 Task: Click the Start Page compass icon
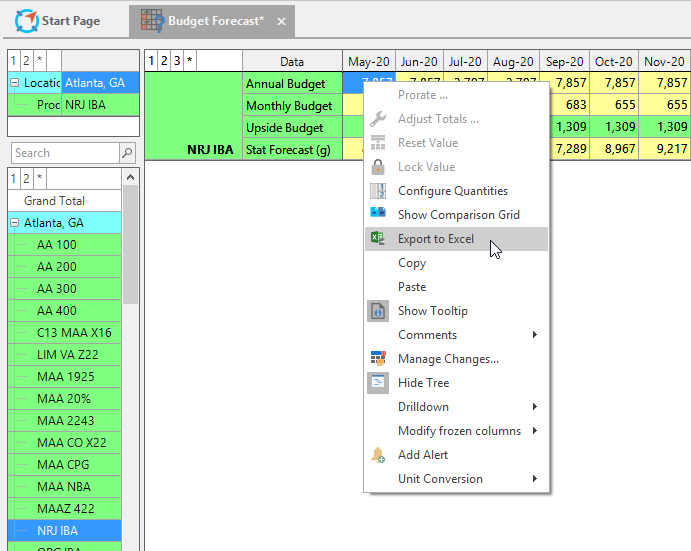[26, 21]
